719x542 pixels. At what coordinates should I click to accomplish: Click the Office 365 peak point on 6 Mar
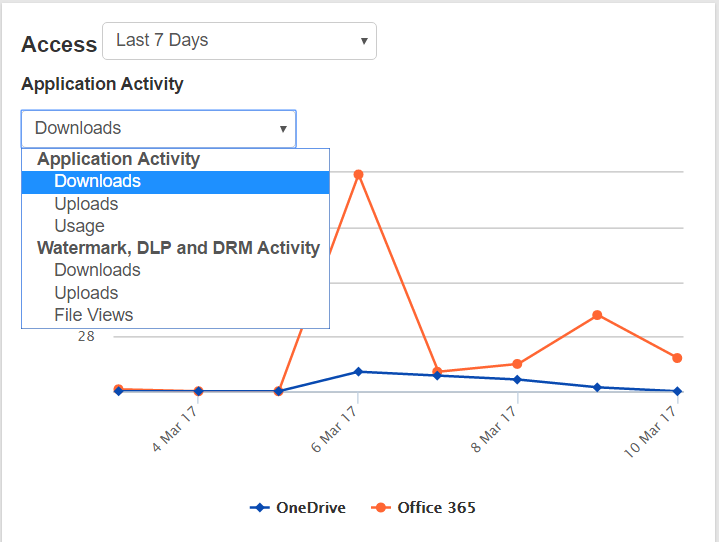tap(359, 175)
